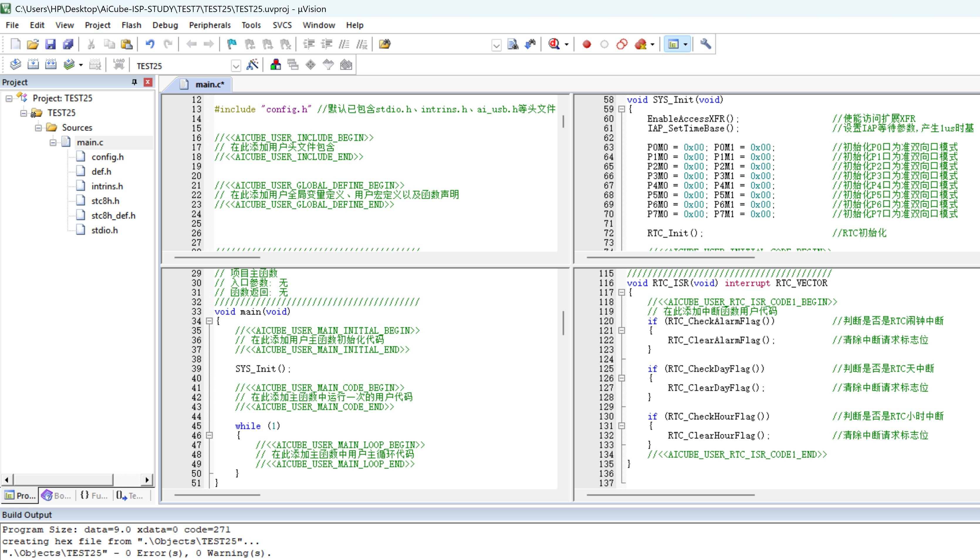Screen dimensions: 980x560
Task: Build the target with the Build icon
Action: 33,65
